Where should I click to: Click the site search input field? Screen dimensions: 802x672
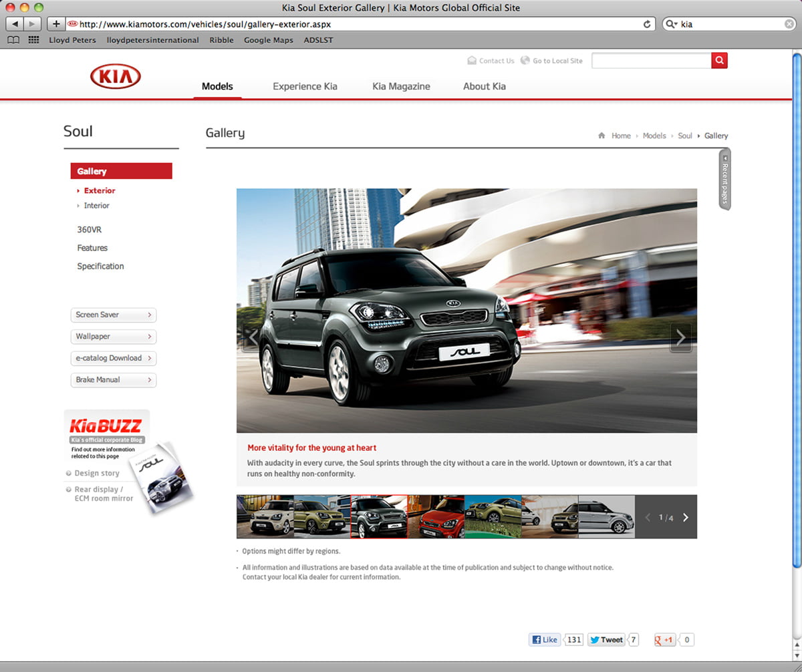[651, 61]
